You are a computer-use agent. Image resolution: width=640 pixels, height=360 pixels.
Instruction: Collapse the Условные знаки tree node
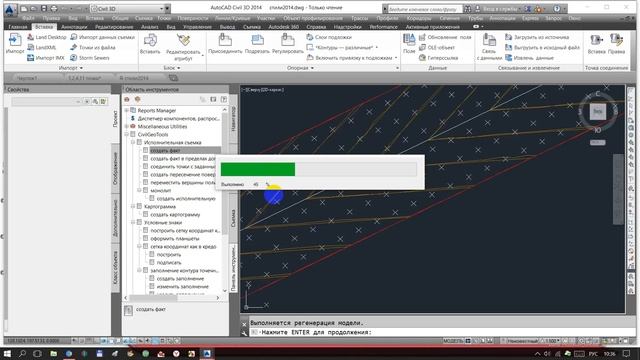(133, 222)
